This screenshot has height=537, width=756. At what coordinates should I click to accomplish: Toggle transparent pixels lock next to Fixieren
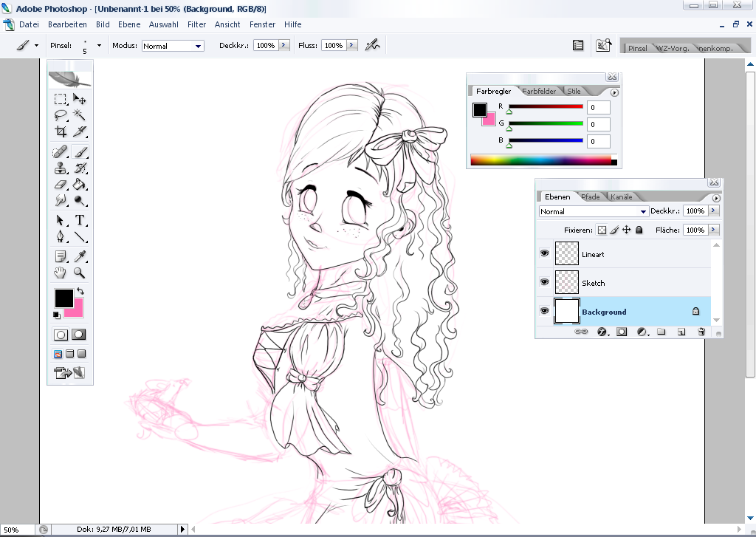click(602, 230)
